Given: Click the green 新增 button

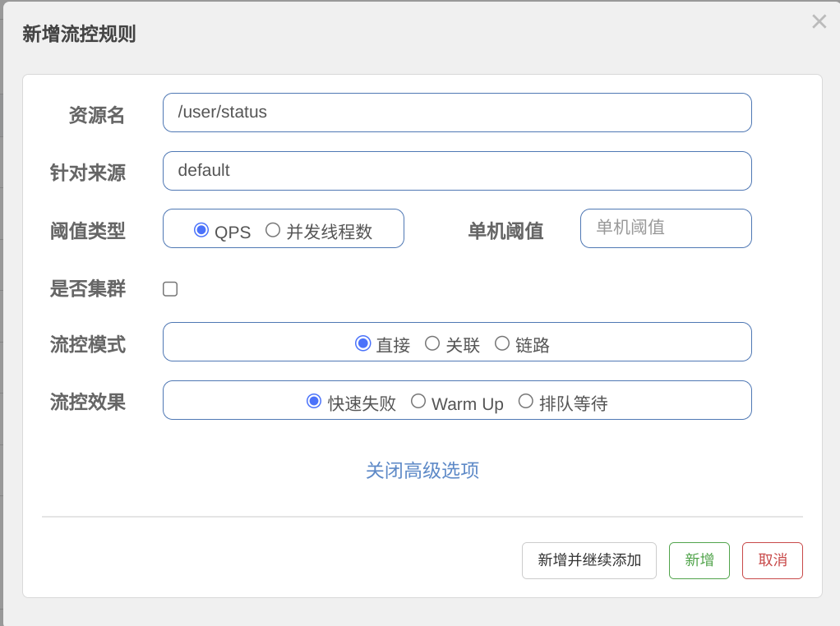Looking at the screenshot, I should [x=699, y=560].
